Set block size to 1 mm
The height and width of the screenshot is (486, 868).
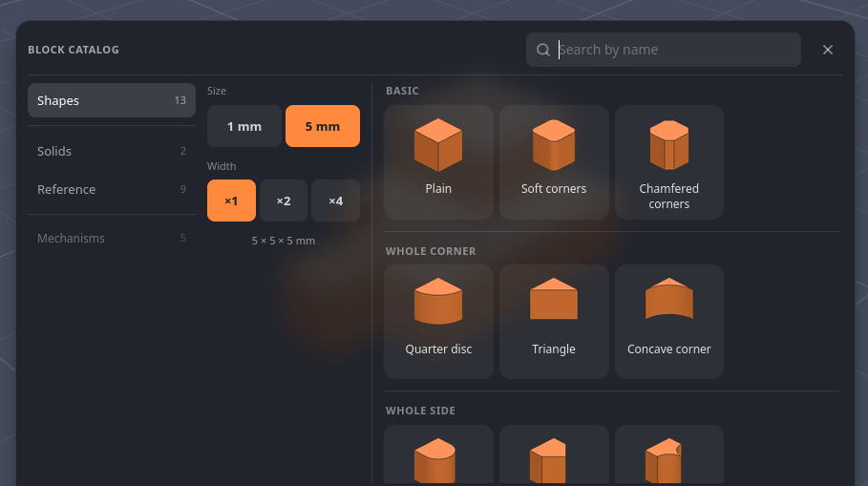244,126
